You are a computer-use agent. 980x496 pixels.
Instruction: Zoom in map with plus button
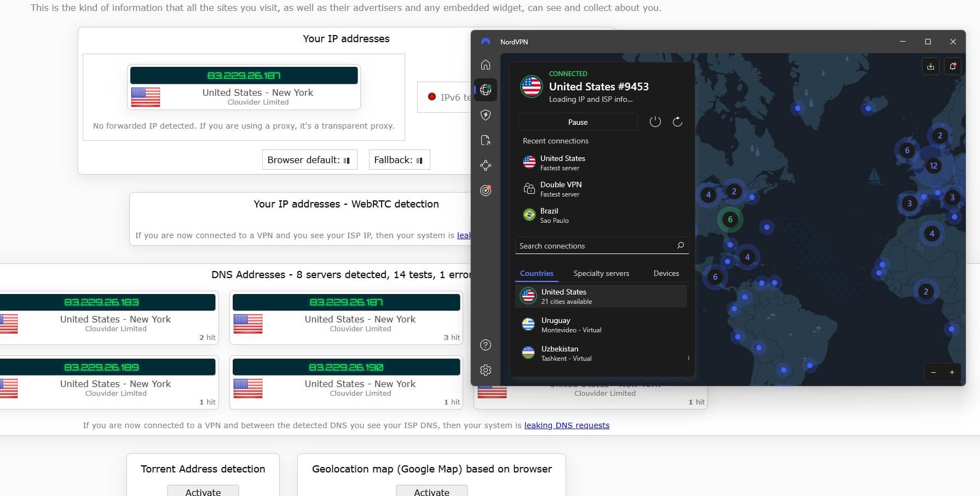pyautogui.click(x=952, y=372)
